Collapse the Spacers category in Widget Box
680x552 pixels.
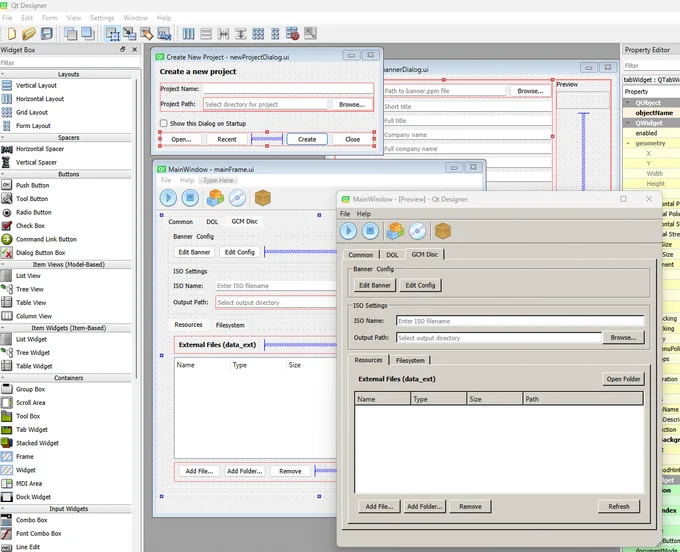(3, 137)
